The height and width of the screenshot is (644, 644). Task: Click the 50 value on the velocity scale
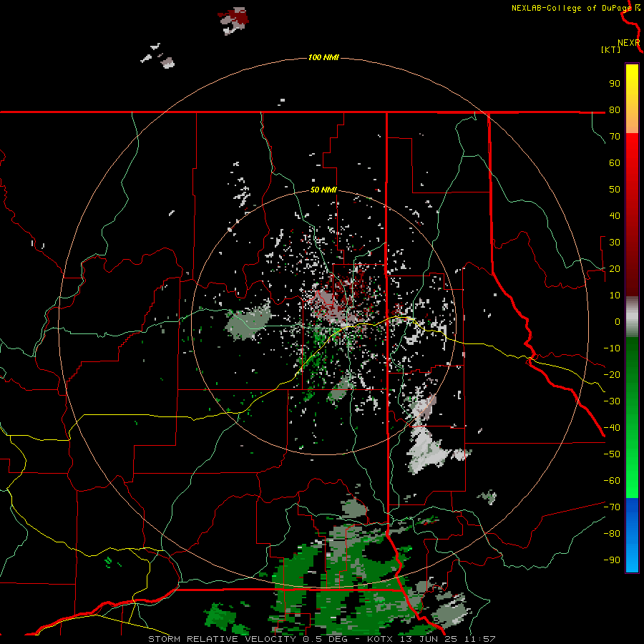(615, 190)
